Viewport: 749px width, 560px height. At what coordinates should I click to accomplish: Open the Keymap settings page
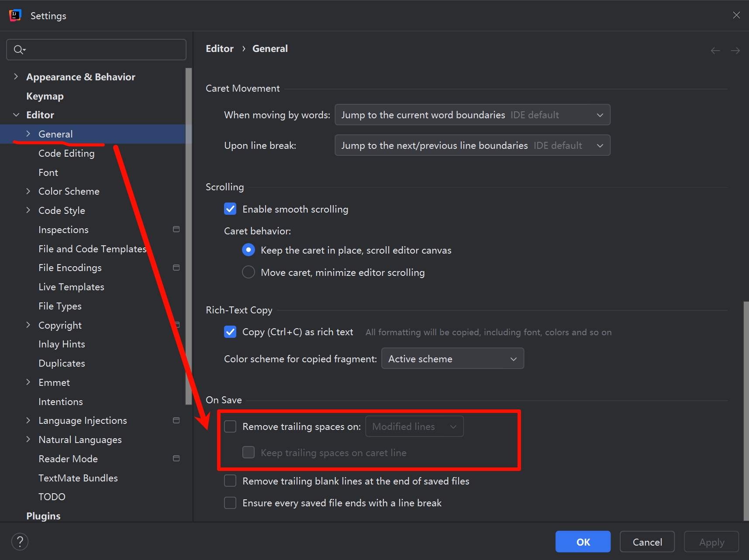point(45,96)
